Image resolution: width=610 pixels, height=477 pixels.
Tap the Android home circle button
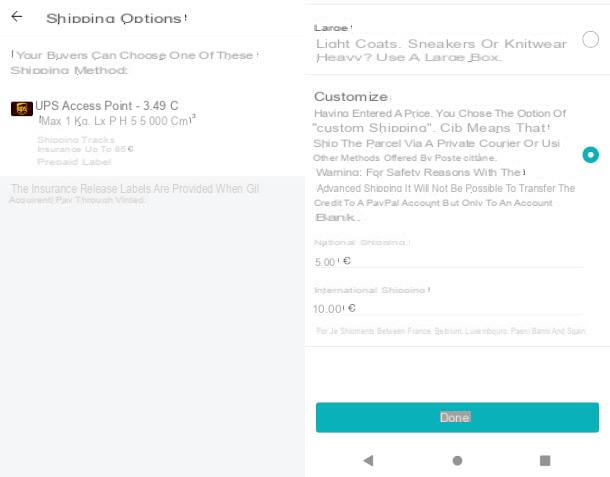pyautogui.click(x=458, y=461)
